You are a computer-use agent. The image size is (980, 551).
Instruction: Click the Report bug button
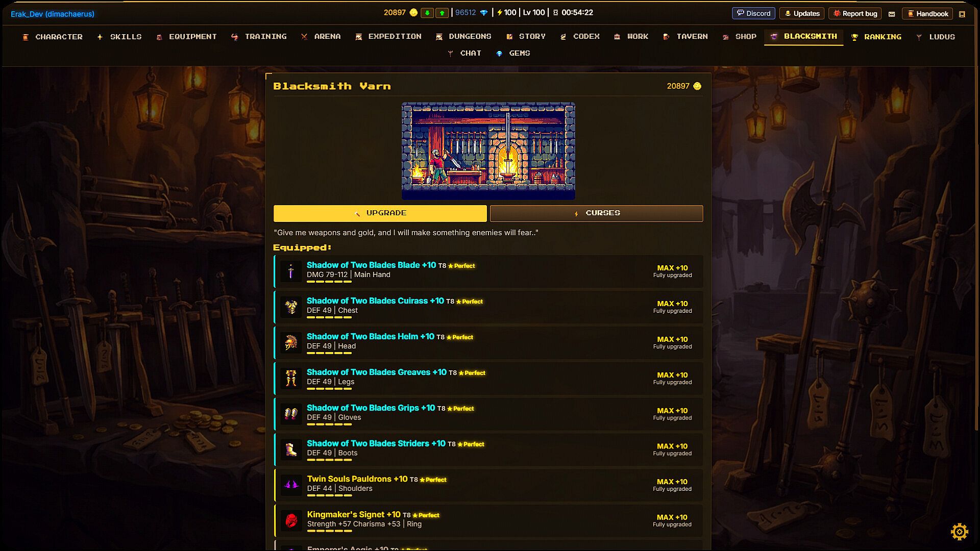pos(855,14)
